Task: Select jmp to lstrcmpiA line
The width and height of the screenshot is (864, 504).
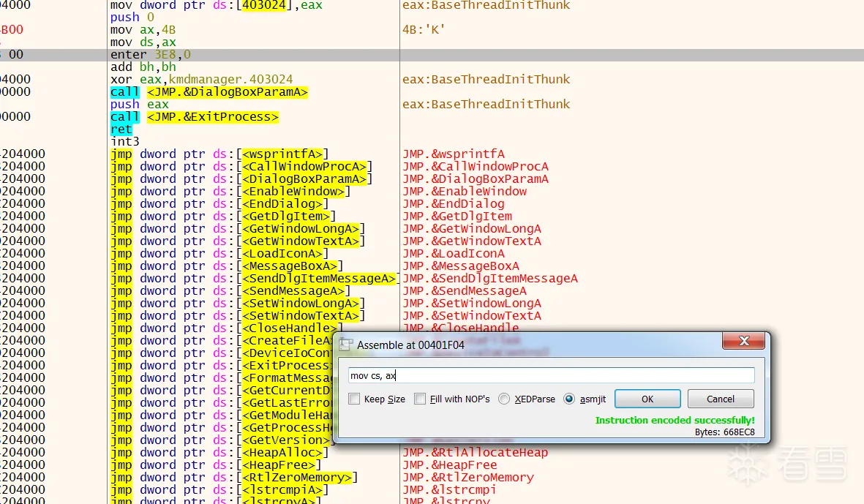Action: pos(220,490)
